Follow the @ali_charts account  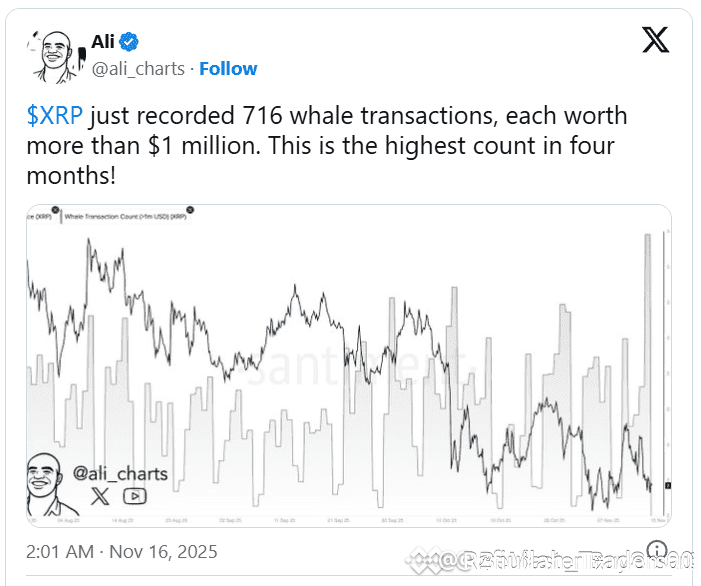pos(228,69)
